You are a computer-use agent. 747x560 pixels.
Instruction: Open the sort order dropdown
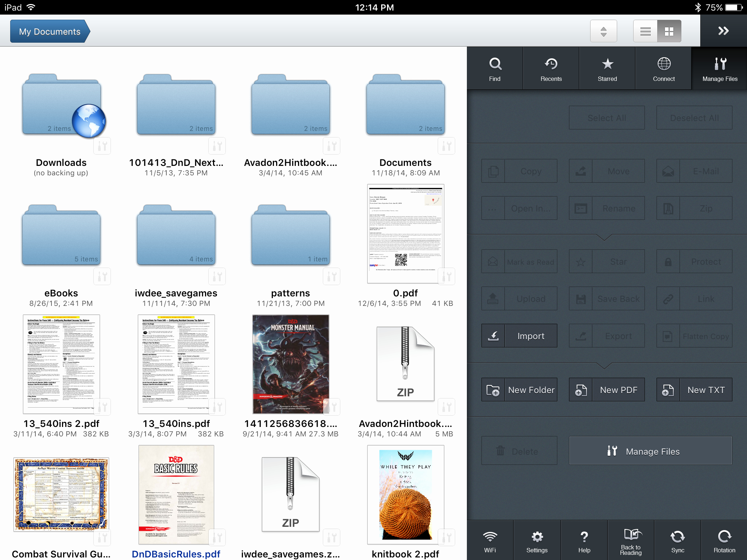tap(603, 31)
